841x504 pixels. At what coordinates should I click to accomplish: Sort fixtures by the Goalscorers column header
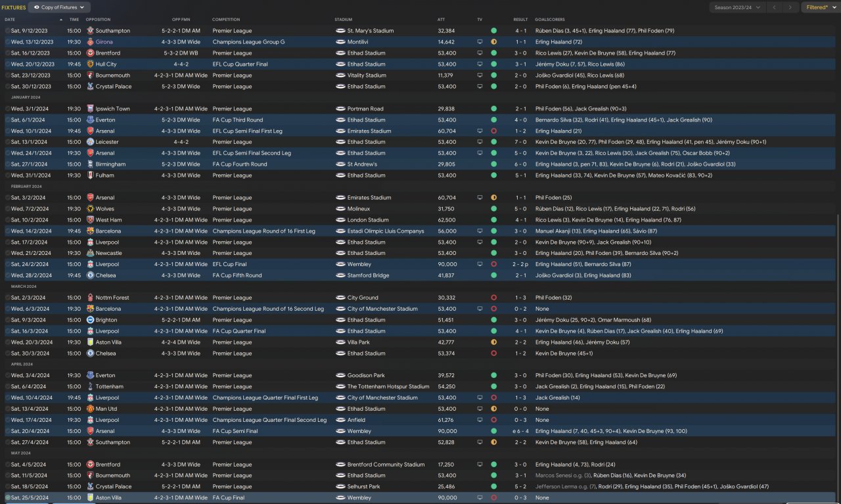coord(550,20)
